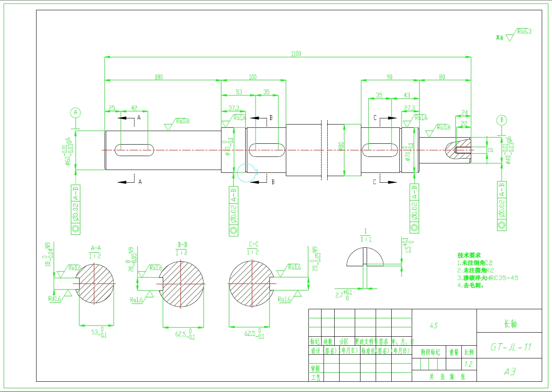
Task: Click the detail circle I on the shaft
Action: coord(246,172)
